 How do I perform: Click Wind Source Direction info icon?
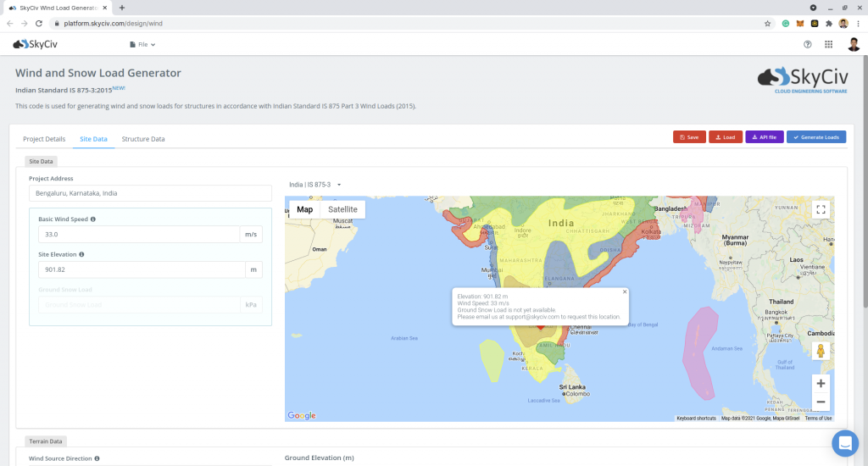(97, 458)
